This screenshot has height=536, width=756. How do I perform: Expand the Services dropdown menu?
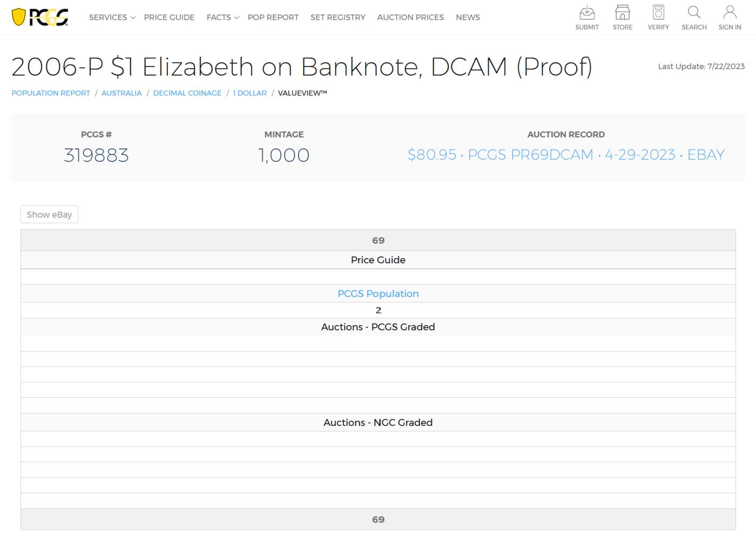pos(112,17)
